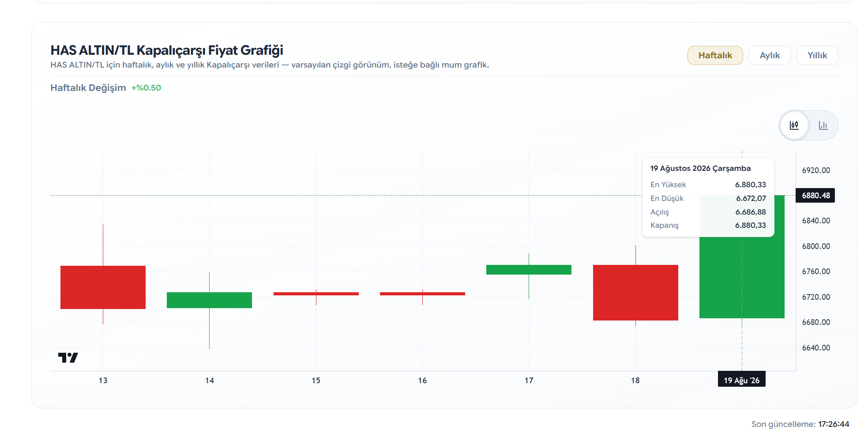Switch to candlestick chart view icon
Screen dimensions: 868x445
tap(794, 125)
